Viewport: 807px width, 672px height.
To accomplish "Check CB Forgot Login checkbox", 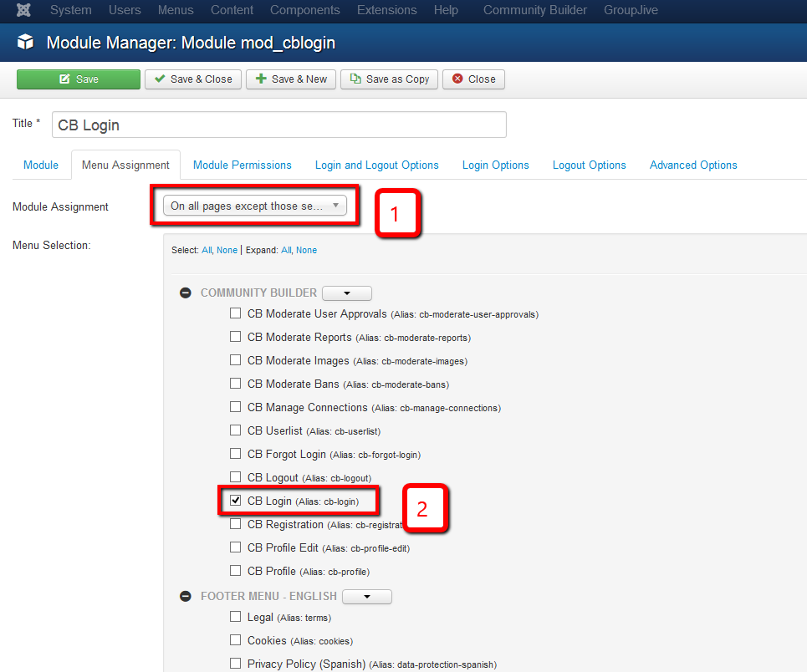I will 235,454.
